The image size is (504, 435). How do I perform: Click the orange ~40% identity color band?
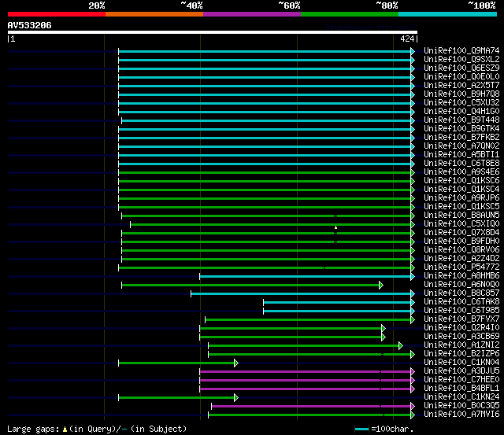click(154, 14)
